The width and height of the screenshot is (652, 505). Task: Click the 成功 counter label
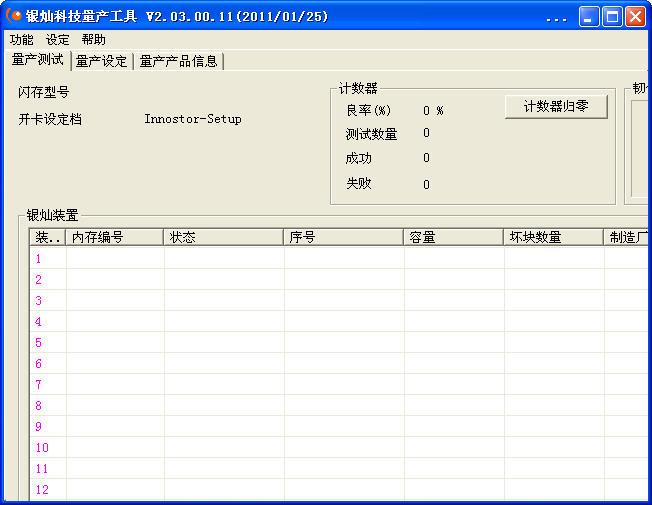[x=358, y=158]
